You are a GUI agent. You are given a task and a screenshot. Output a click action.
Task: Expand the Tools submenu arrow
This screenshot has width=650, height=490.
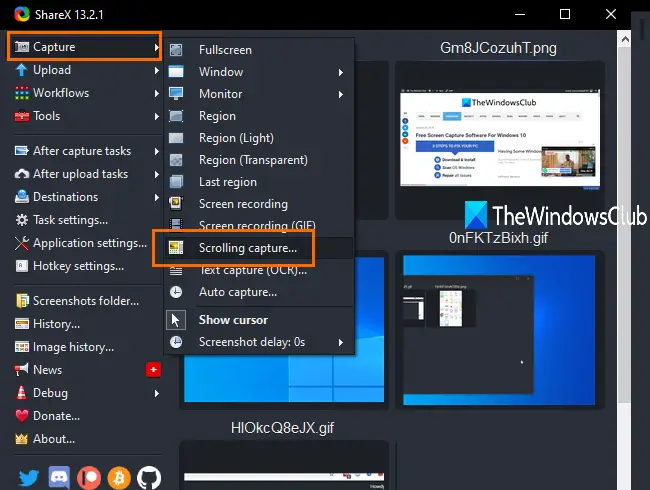(x=156, y=116)
